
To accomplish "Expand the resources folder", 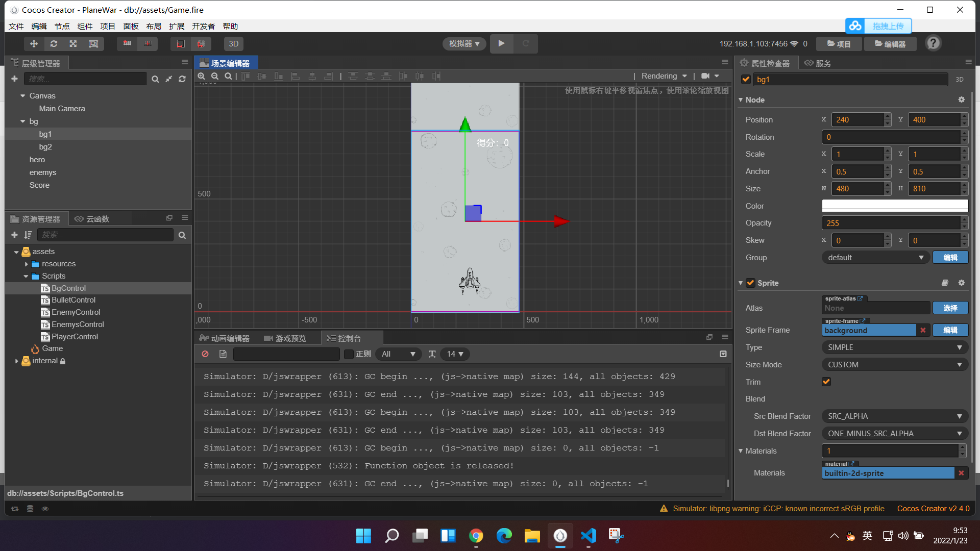I will [27, 264].
